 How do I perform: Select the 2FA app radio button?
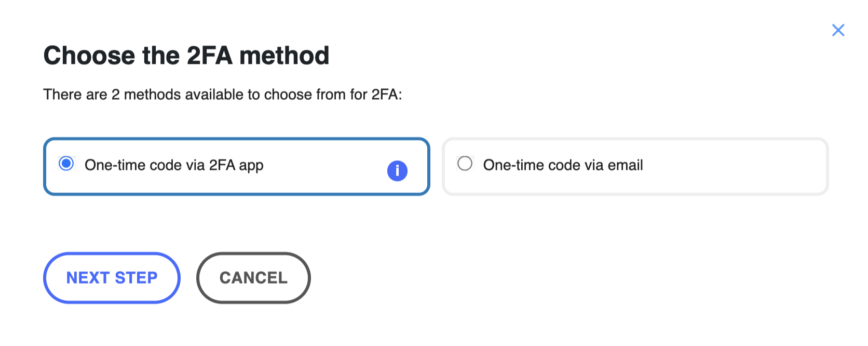pyautogui.click(x=66, y=164)
